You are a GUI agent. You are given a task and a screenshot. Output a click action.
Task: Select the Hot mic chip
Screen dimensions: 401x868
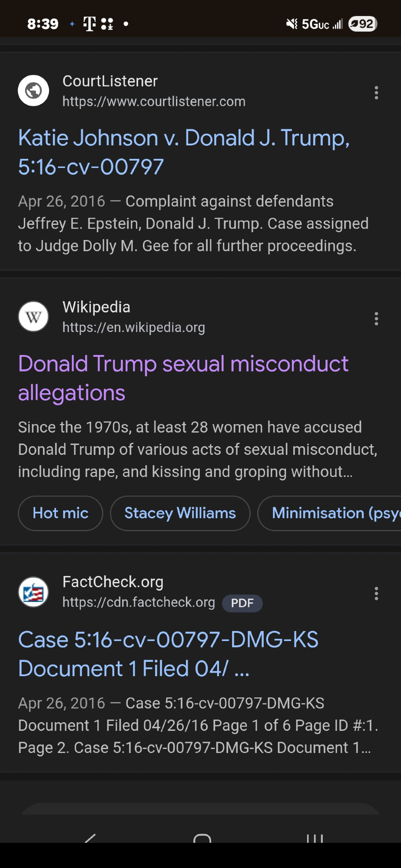tap(60, 513)
